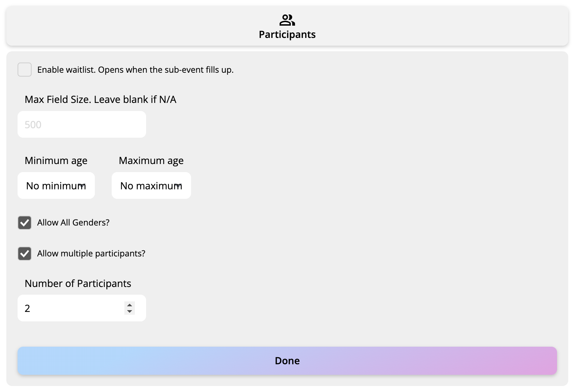Viewport: 576px width, 392px height.
Task: Click the 'Number of Participants' label
Action: pyautogui.click(x=78, y=283)
